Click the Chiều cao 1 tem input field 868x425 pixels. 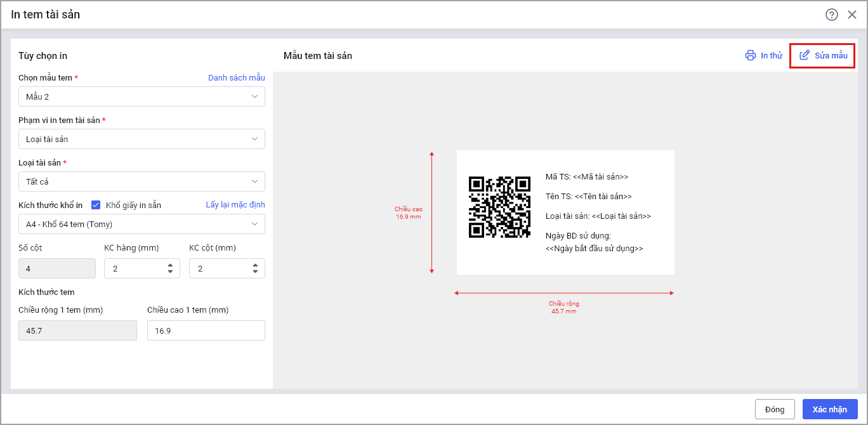click(206, 330)
